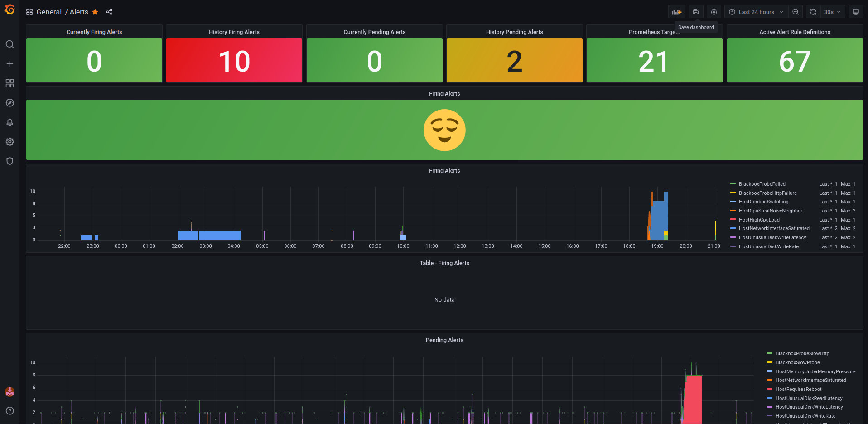Select HostUnusualDiskWriteRate in Firing Alerts legend
This screenshot has width=868, height=424.
(769, 247)
